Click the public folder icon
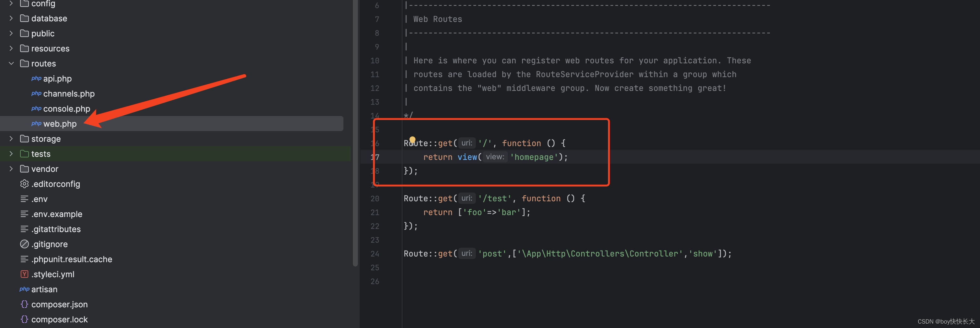 (x=24, y=34)
